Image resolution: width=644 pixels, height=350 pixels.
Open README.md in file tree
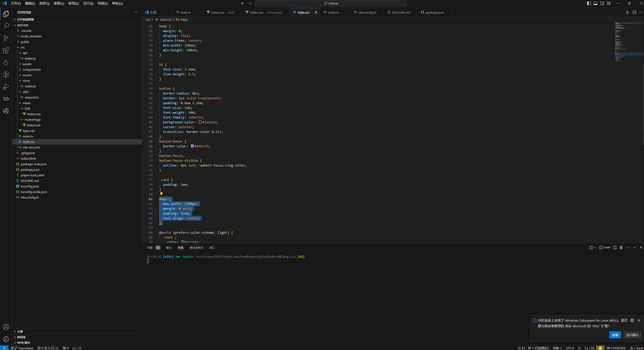(77, 181)
